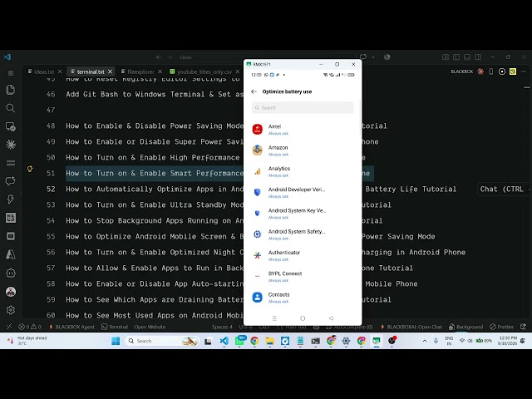The image size is (532, 399).
Task: Click the mobile phone icon in editor toolbar
Action: point(491,71)
